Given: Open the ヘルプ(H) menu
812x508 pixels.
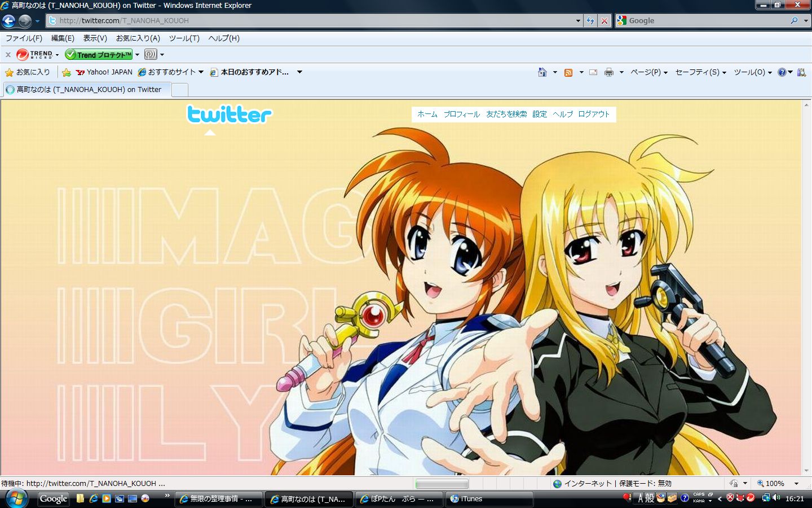Looking at the screenshot, I should pyautogui.click(x=224, y=38).
